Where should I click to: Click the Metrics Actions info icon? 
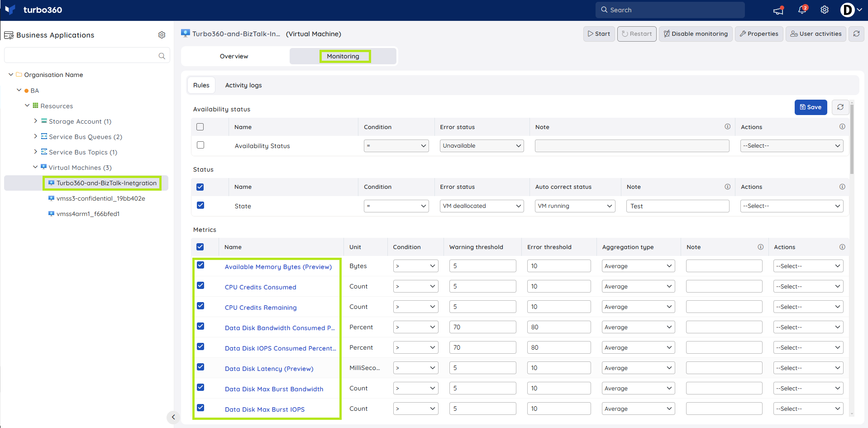click(842, 247)
